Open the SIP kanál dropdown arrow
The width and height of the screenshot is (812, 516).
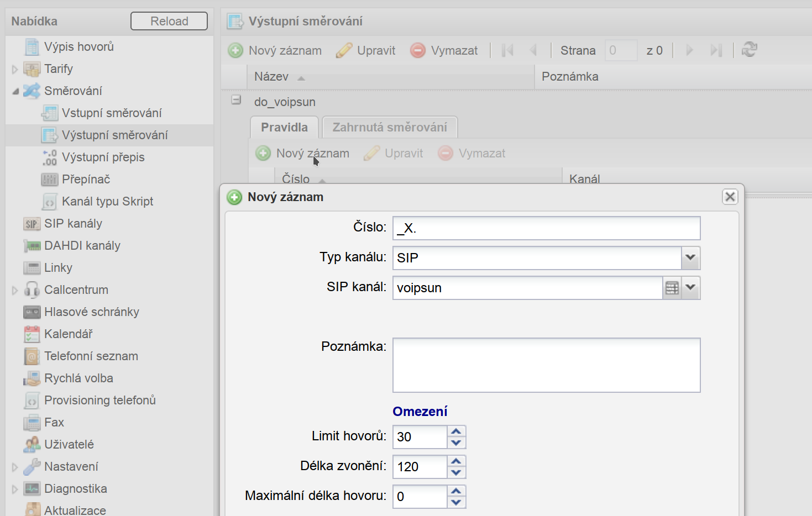(x=690, y=288)
